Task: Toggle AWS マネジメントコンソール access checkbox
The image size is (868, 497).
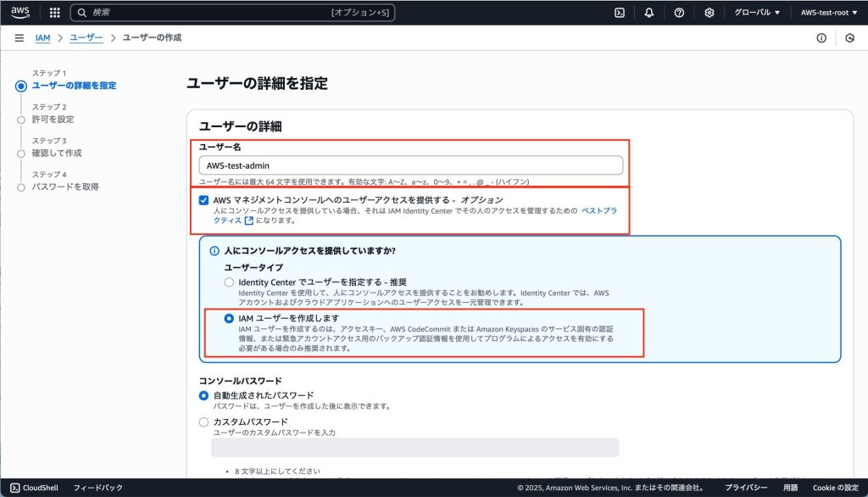Action: 203,200
